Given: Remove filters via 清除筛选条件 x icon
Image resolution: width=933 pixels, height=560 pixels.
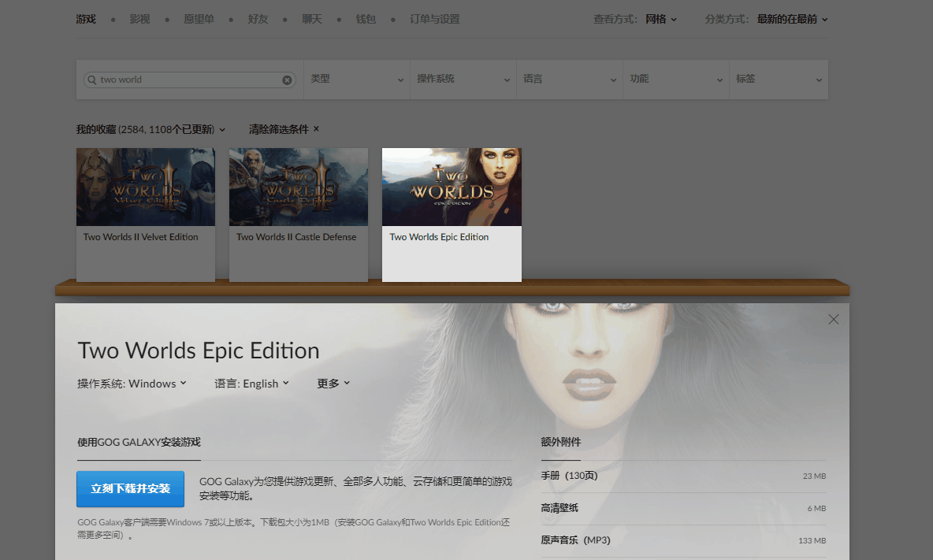Looking at the screenshot, I should [316, 128].
